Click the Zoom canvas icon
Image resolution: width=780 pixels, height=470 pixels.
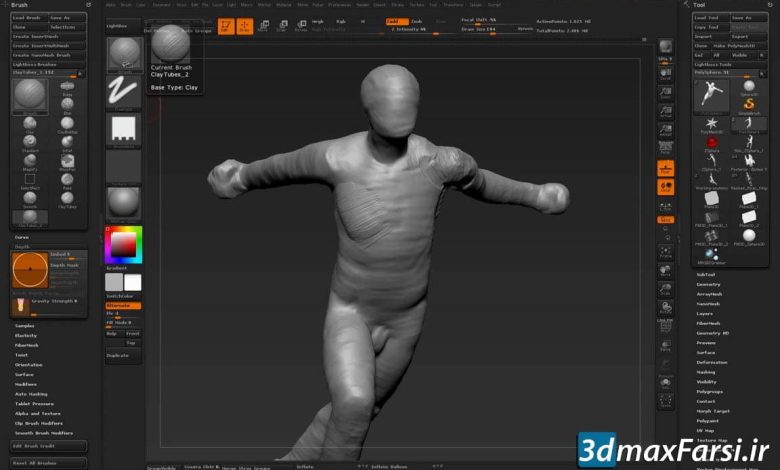pos(666,93)
